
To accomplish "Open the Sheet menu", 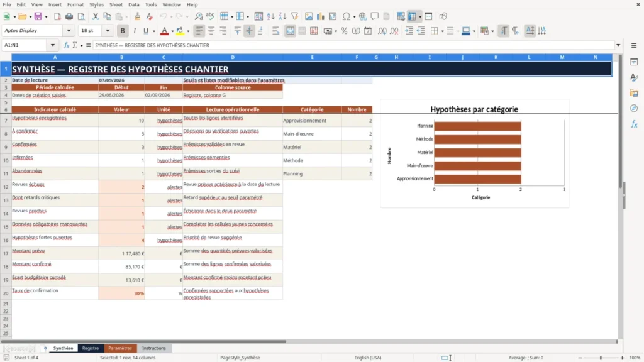I will 116,4.
